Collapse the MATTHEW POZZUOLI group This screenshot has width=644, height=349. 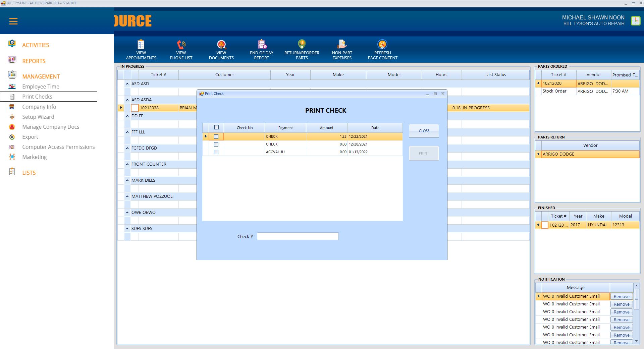pos(127,196)
